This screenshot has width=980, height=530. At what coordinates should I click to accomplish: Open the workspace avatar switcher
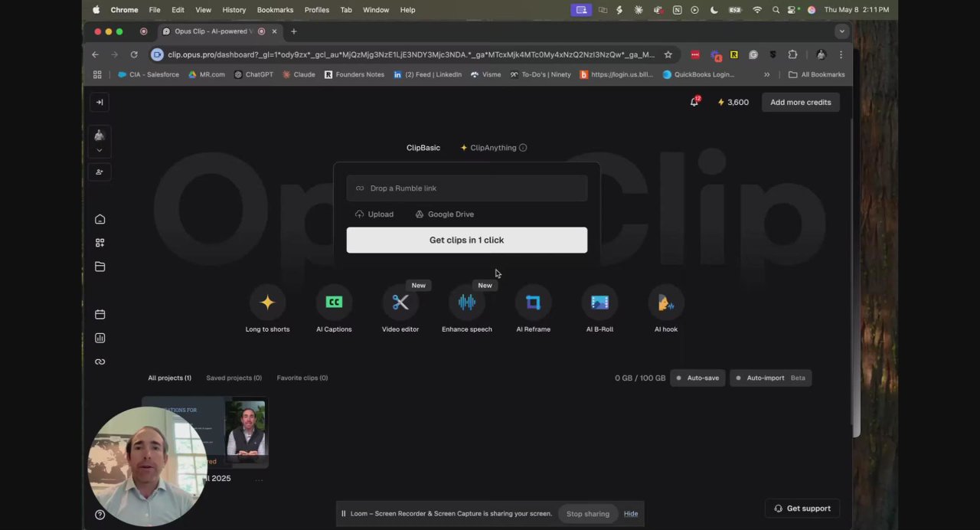(100, 141)
